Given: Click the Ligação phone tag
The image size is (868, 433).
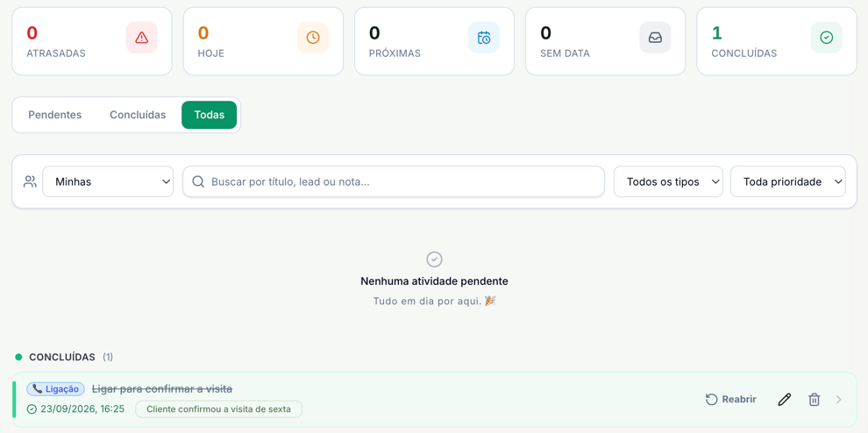Looking at the screenshot, I should tap(55, 389).
